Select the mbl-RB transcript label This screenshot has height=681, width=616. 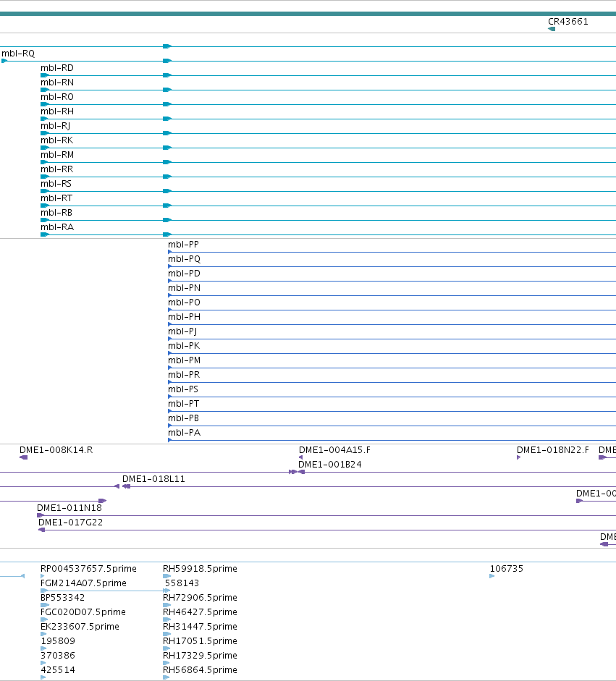point(56,213)
